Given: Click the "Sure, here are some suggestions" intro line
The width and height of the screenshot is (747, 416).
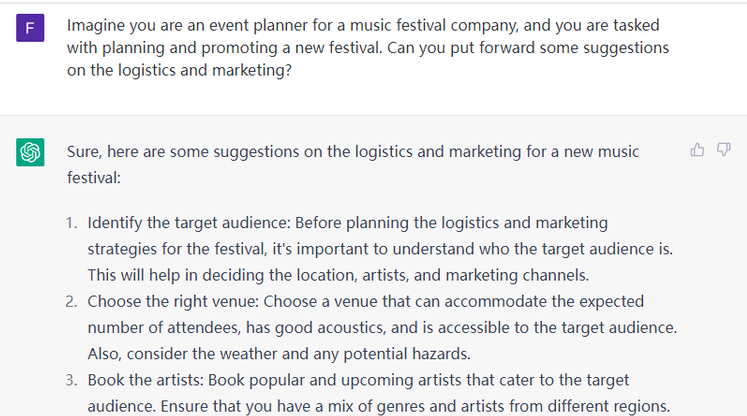Looking at the screenshot, I should click(353, 152).
